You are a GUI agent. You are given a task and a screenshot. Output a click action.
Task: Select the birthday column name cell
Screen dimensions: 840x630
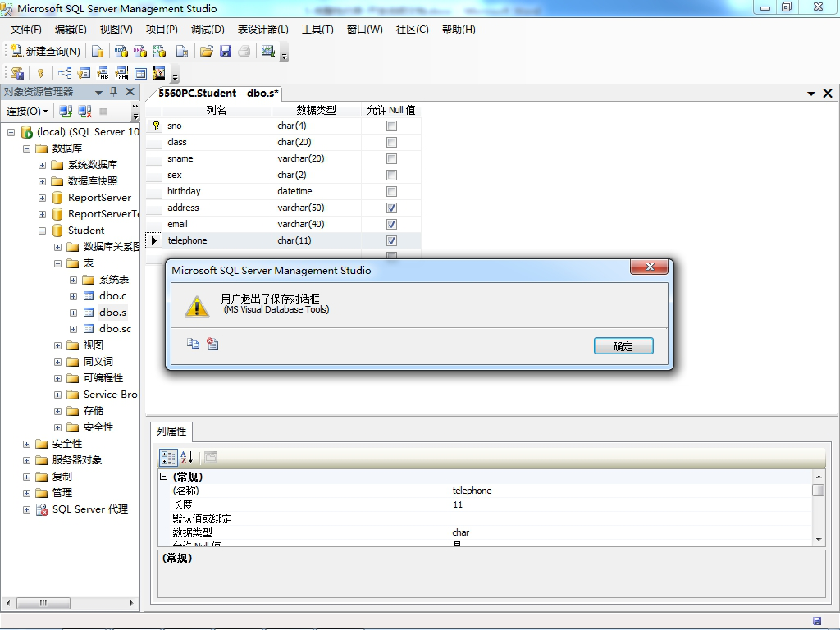217,191
